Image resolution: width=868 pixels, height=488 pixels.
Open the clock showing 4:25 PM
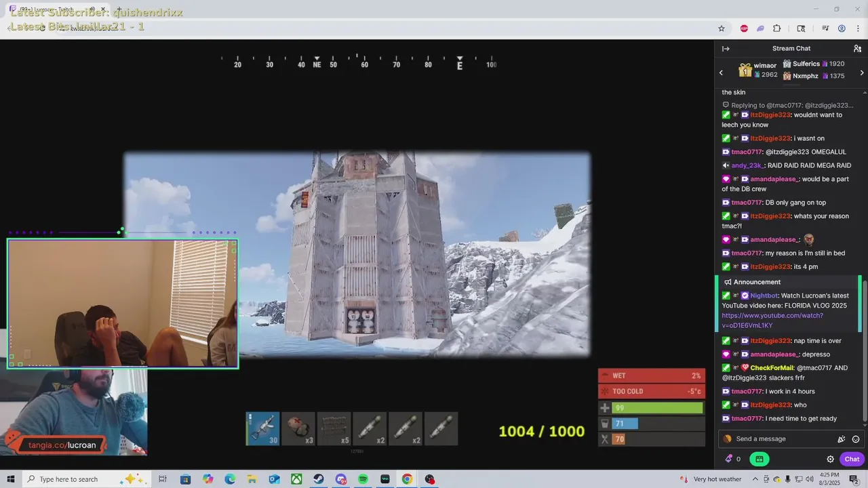point(831,479)
